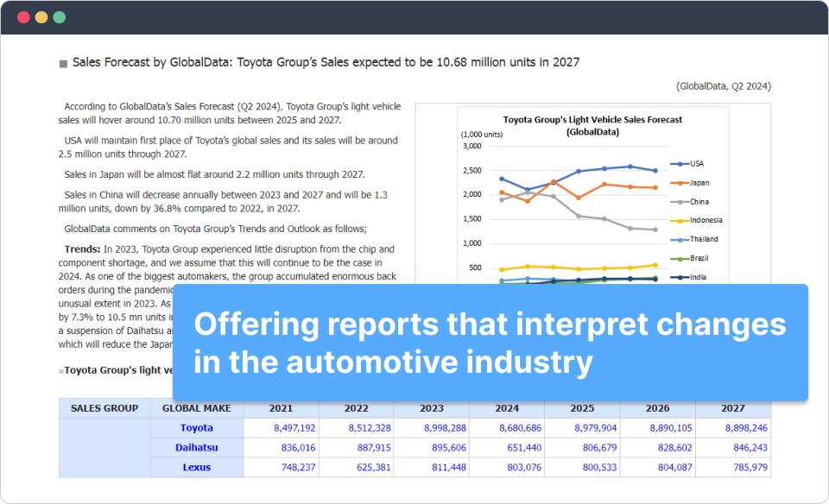Viewport: 829px width, 504px height.
Task: Select Toyota 2024 value 8,680,686
Action: coord(520,428)
